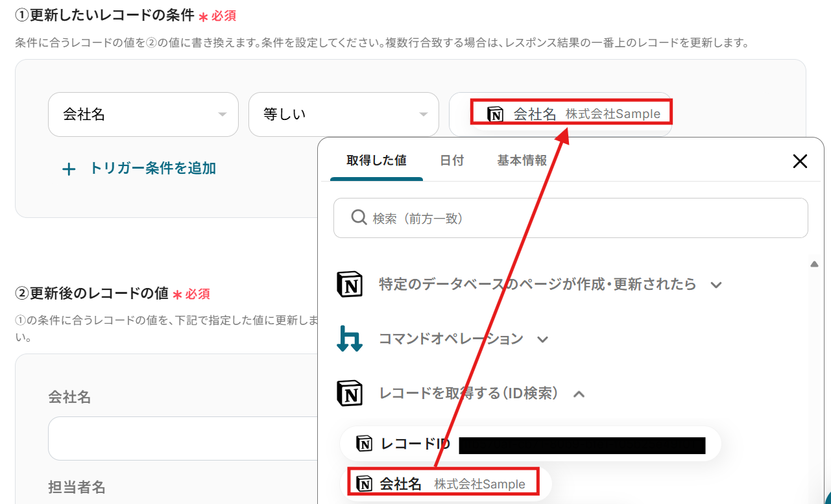Click the 会社名 input field under section ②
831x504 pixels.
183,438
